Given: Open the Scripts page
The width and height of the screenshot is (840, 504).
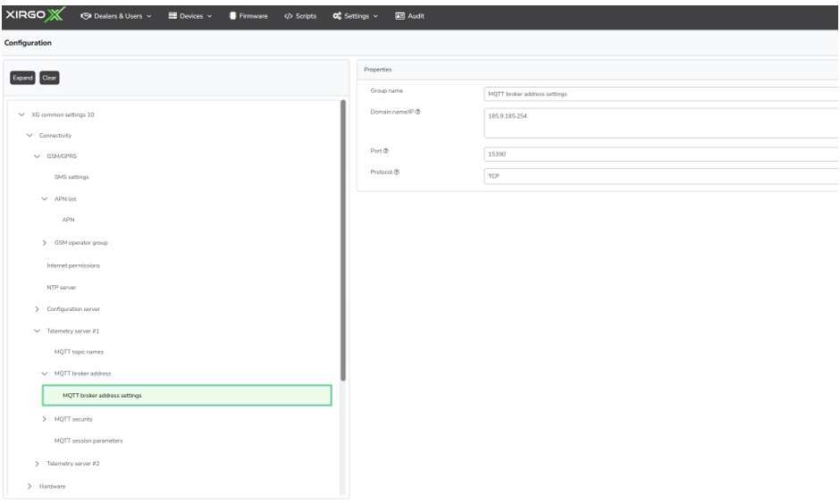Looking at the screenshot, I should coord(299,15).
